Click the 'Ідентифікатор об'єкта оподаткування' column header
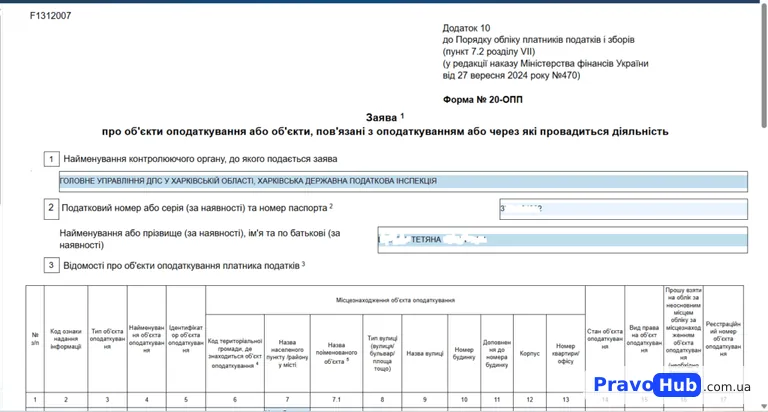The image size is (768, 412). 186,339
